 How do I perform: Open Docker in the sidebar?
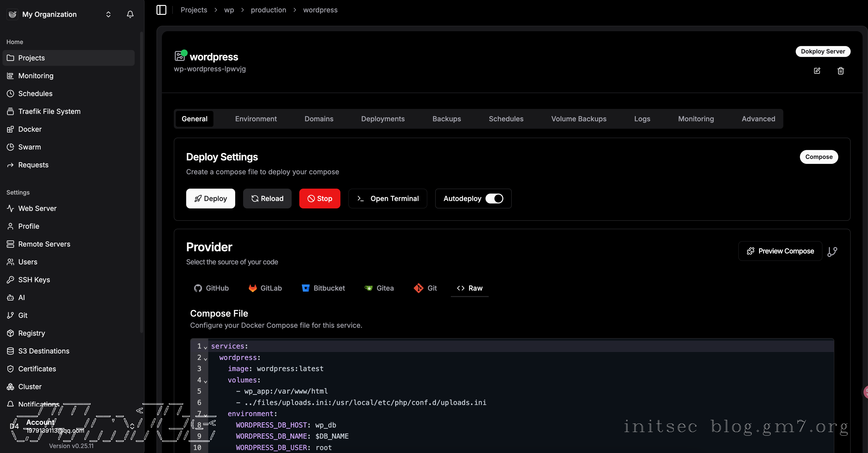click(x=30, y=129)
